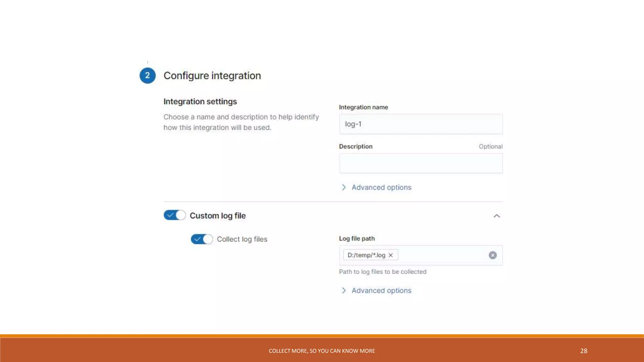Click the Log file path label

point(357,239)
